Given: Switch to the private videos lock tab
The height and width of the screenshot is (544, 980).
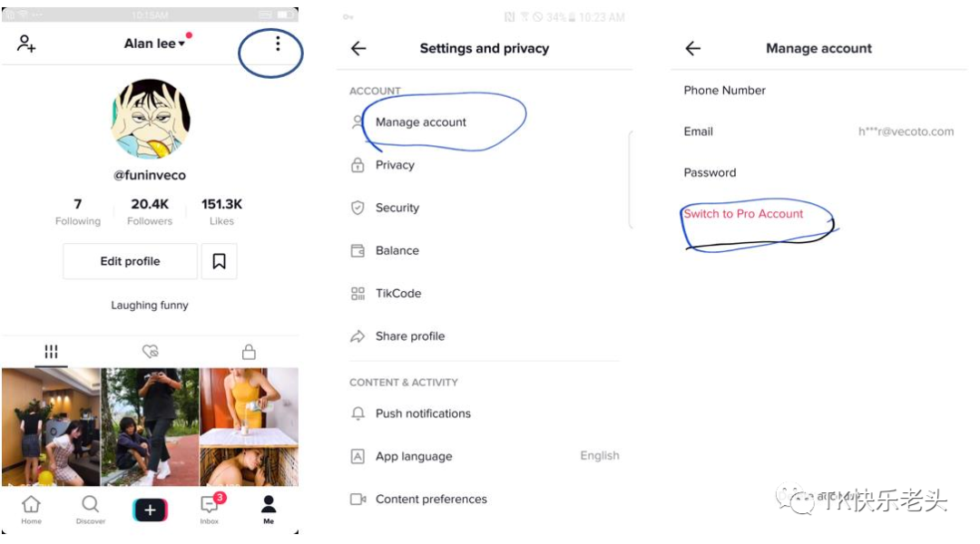Looking at the screenshot, I should point(249,352).
